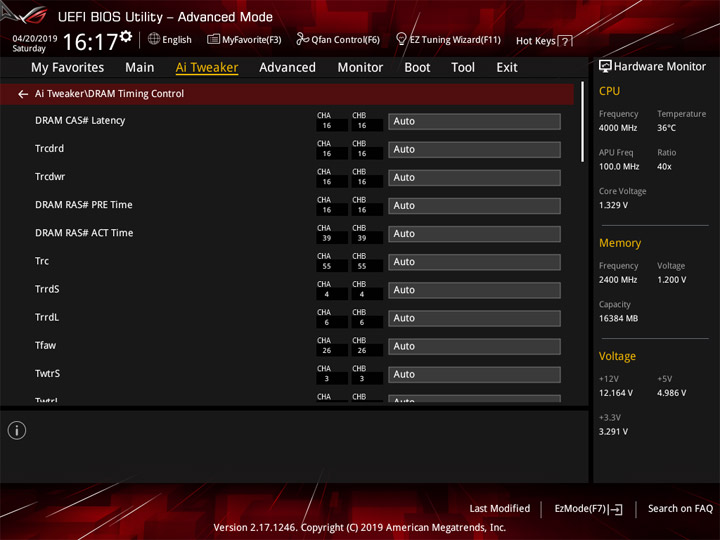Open the My Favorites tab
Image resolution: width=720 pixels, height=540 pixels.
point(68,68)
